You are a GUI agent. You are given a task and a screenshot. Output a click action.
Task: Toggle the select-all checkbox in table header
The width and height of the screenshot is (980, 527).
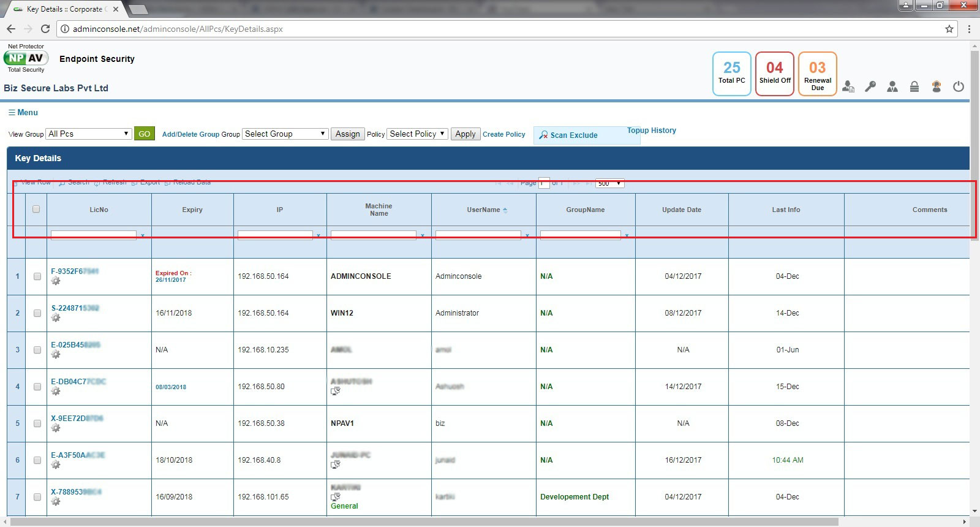36,209
